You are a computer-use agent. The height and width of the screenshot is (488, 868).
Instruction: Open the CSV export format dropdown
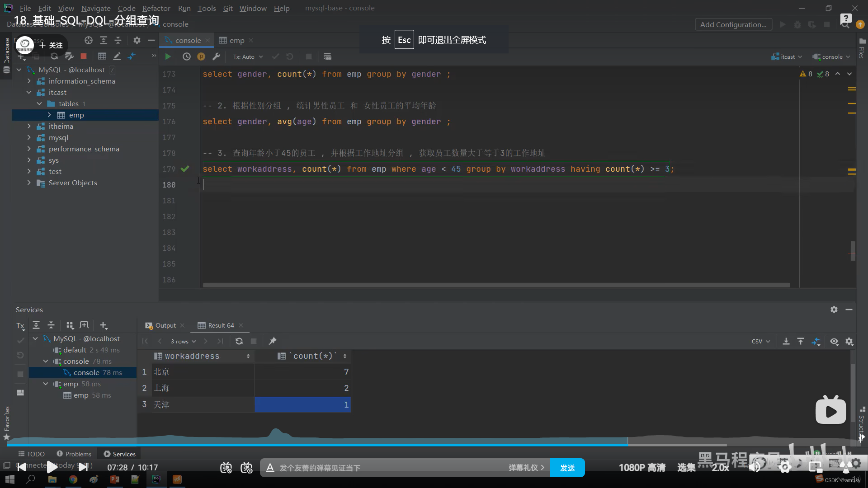pos(760,341)
